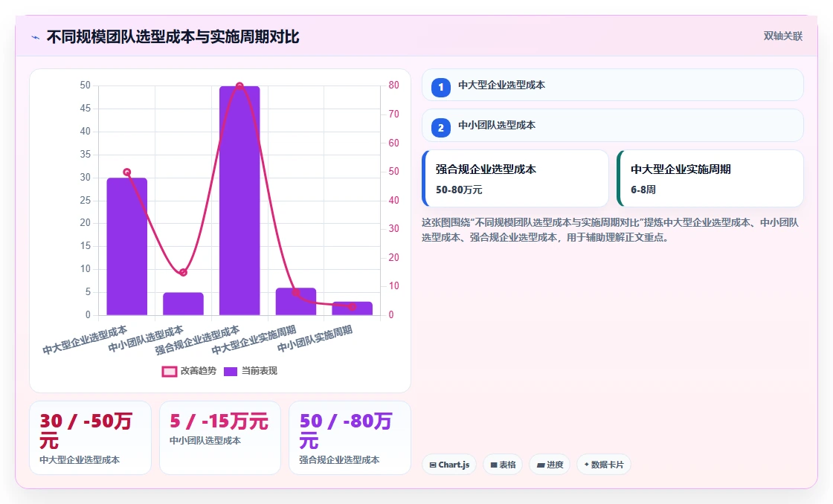Screen dimensions: 833x504
Task: Click the 数据卡片 tag
Action: coord(604,465)
